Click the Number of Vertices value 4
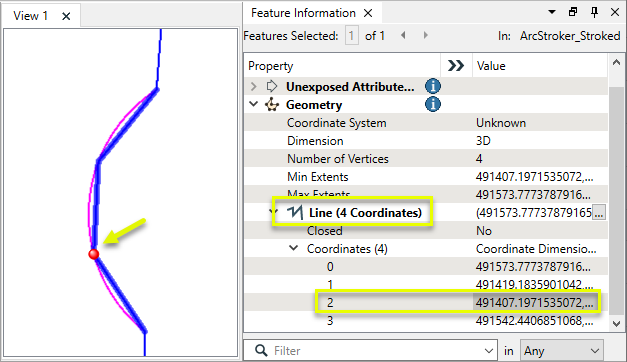The image size is (627, 362). [479, 159]
